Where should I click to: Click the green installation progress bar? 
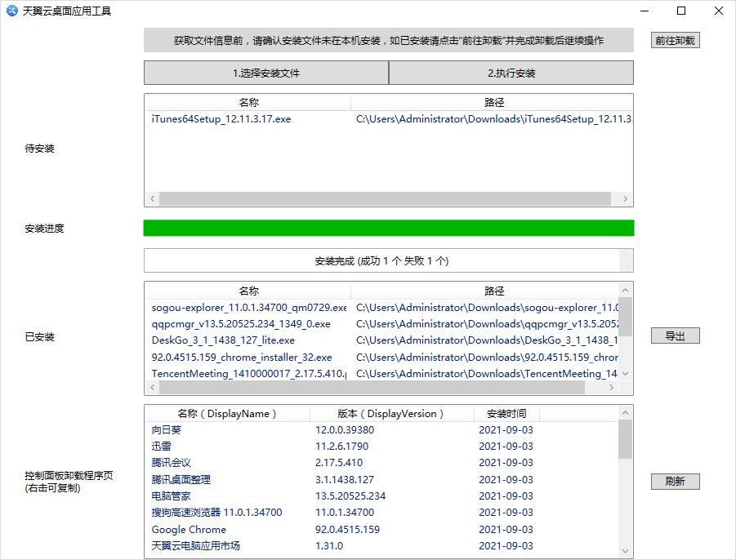click(x=388, y=228)
